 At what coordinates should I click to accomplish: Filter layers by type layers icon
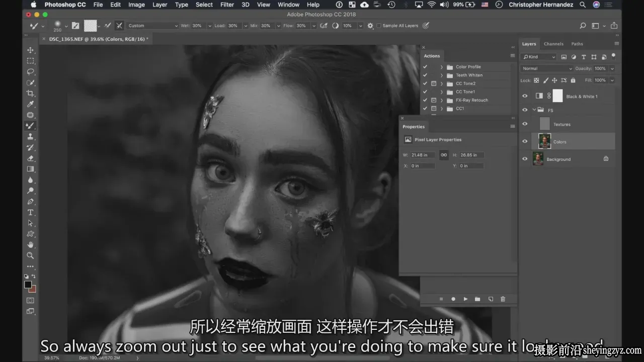[584, 57]
